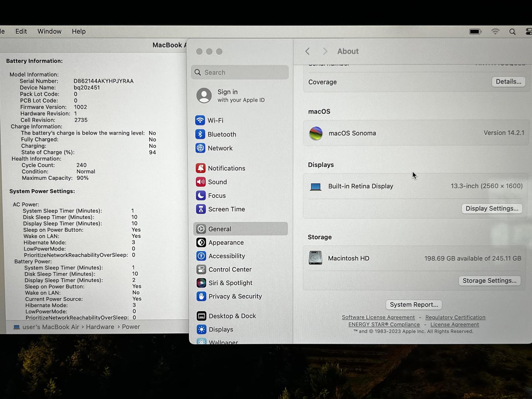532x399 pixels.
Task: Open Regulatory Certification link
Action: (x=455, y=317)
